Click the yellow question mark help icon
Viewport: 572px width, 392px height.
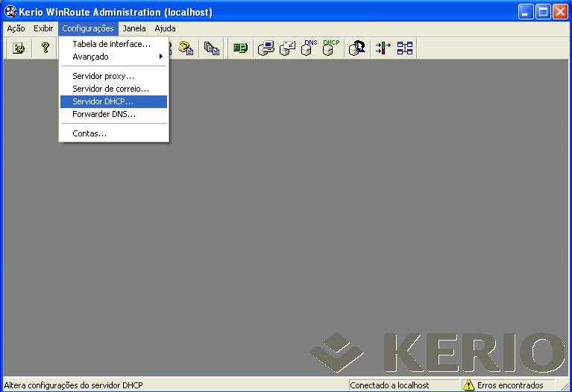tap(45, 48)
